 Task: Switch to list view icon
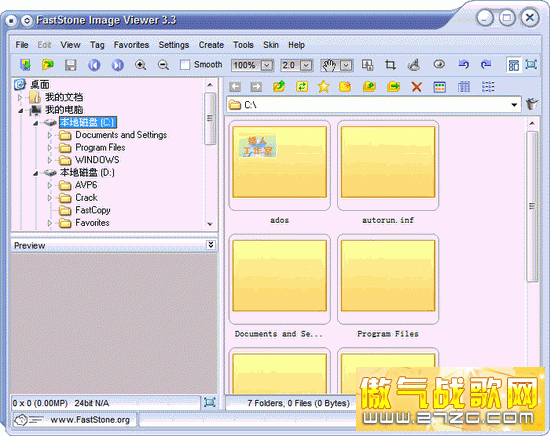[488, 87]
